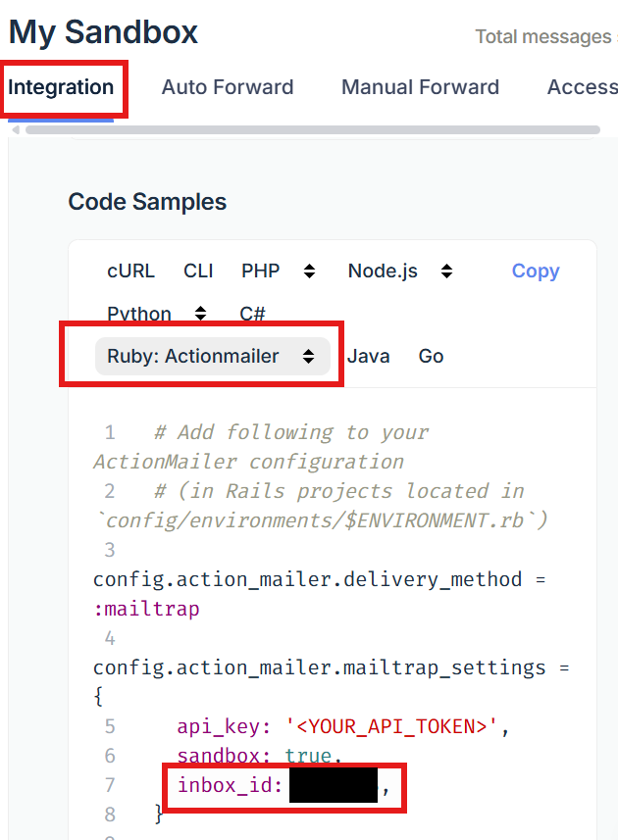Choose the PHP code sample
618x840 pixels.
[261, 272]
